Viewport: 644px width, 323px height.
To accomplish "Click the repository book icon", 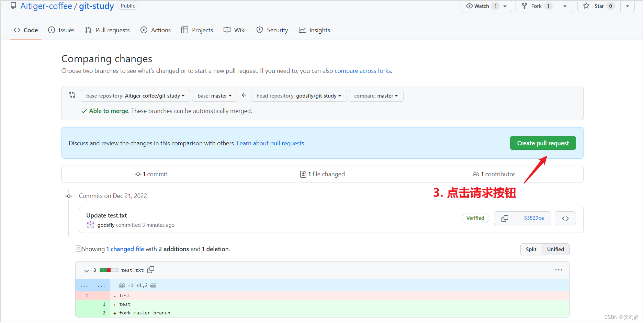I will (x=13, y=6).
